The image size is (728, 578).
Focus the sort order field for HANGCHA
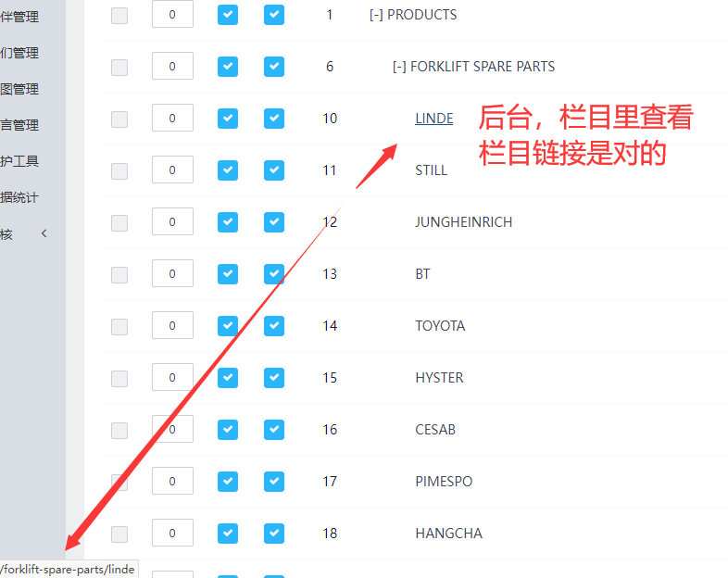tap(172, 533)
